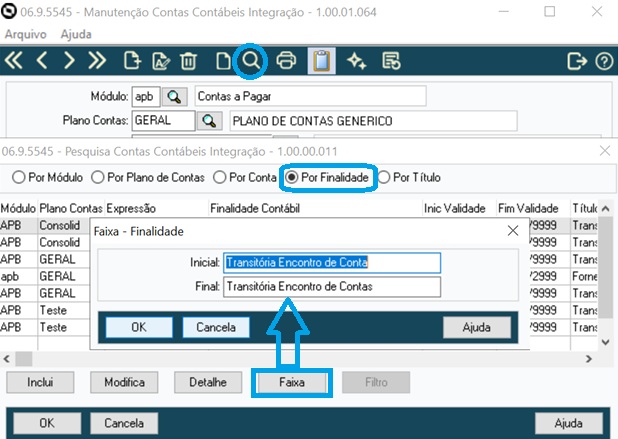Click OK in Faixa dialog

tap(139, 327)
